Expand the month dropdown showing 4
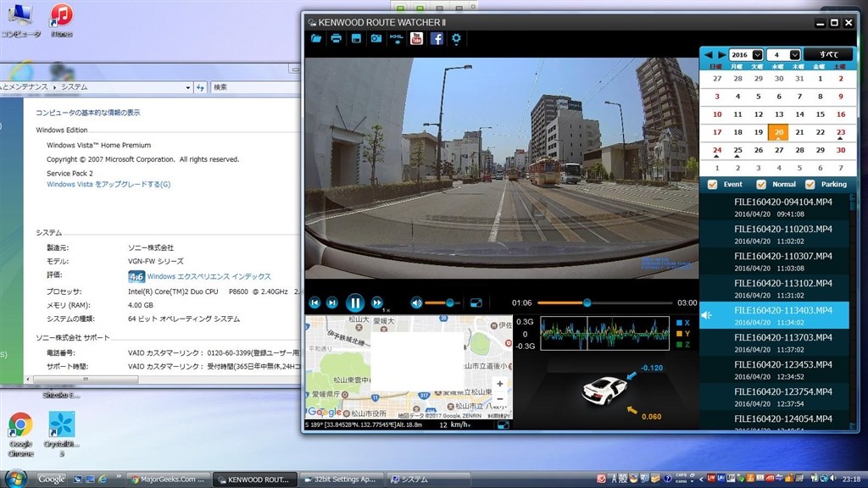The height and width of the screenshot is (488, 868). click(x=794, y=54)
